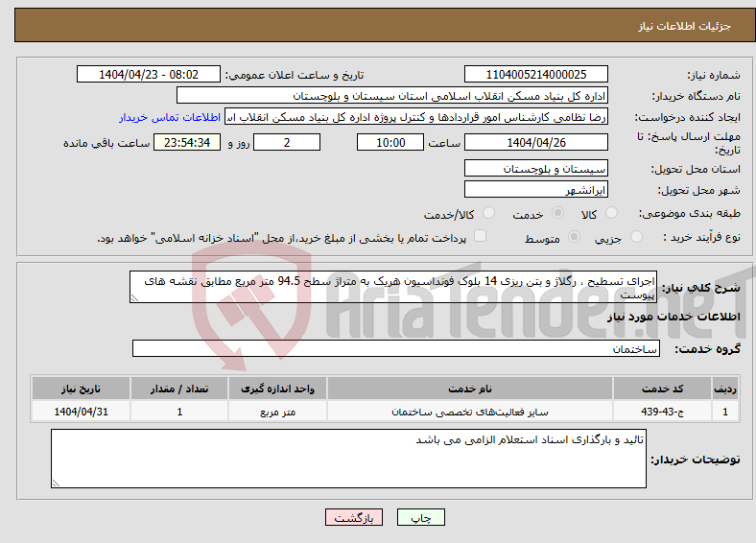Click the ایجاد کننده درخواست label
Viewport: 756px width, 543px height.
point(688,118)
